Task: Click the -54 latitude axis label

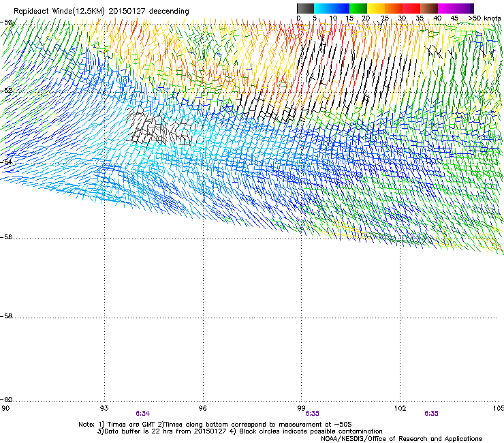Action: 5,162
